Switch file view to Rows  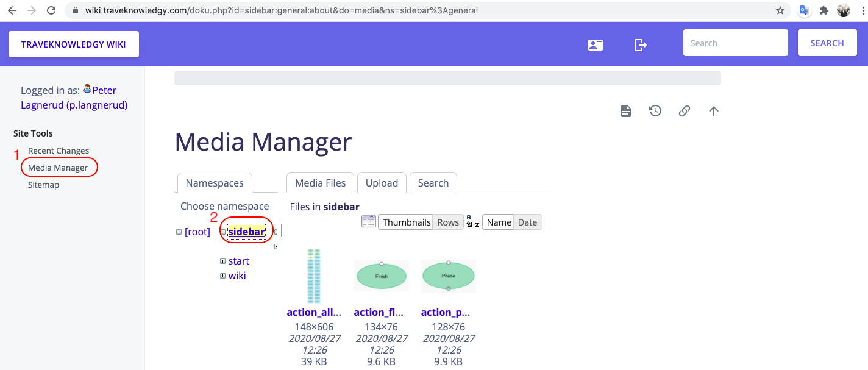tap(447, 222)
